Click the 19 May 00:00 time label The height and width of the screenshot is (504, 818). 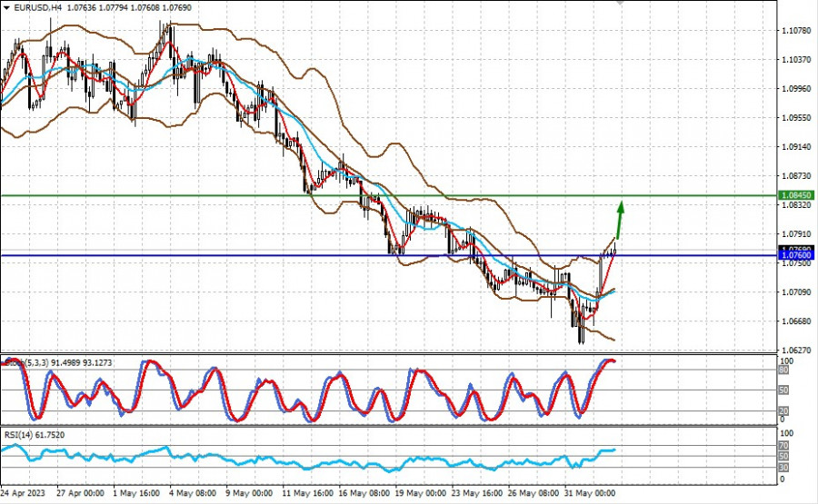click(421, 492)
